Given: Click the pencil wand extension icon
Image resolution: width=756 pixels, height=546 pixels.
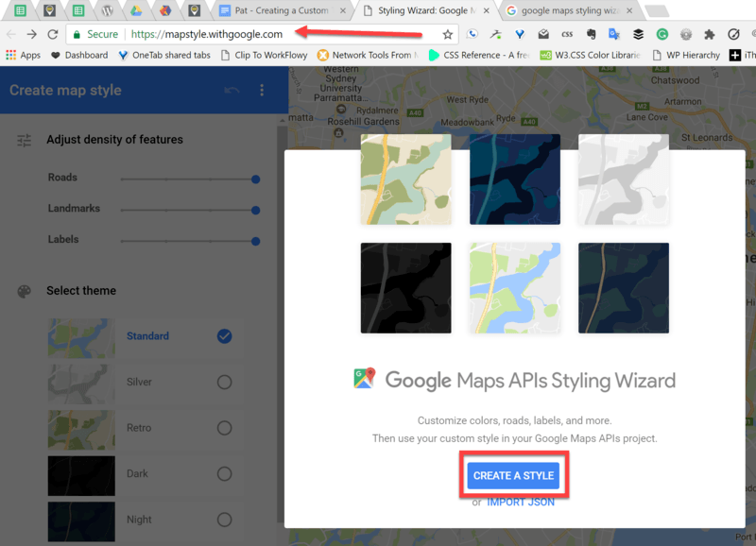Looking at the screenshot, I should [496, 34].
